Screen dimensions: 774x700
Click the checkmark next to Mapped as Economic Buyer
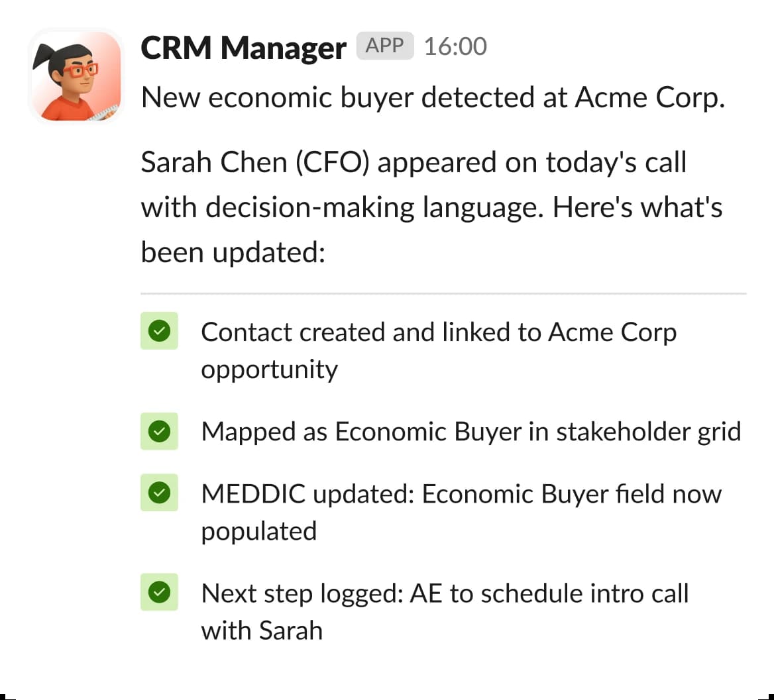click(159, 432)
